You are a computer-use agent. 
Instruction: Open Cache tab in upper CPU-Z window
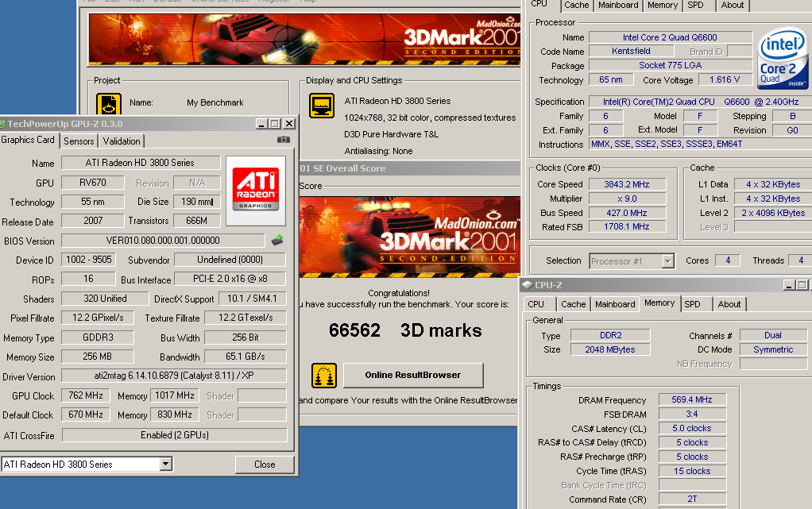click(x=576, y=6)
